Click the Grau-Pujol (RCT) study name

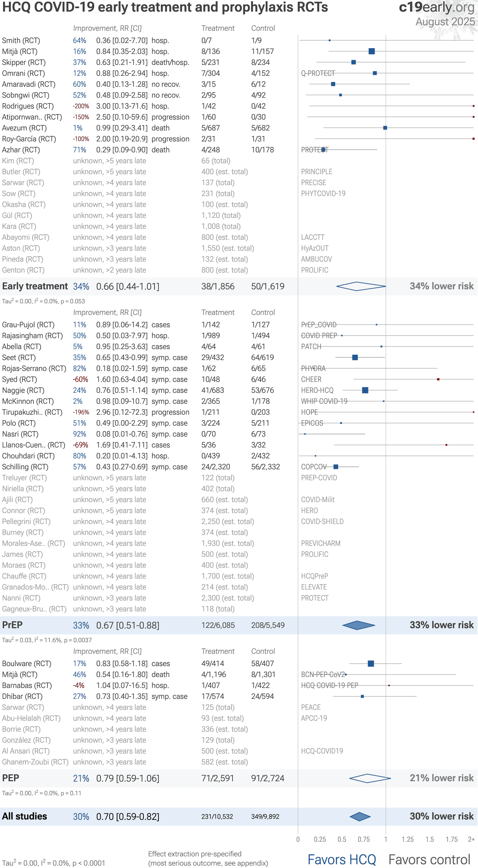coord(28,325)
